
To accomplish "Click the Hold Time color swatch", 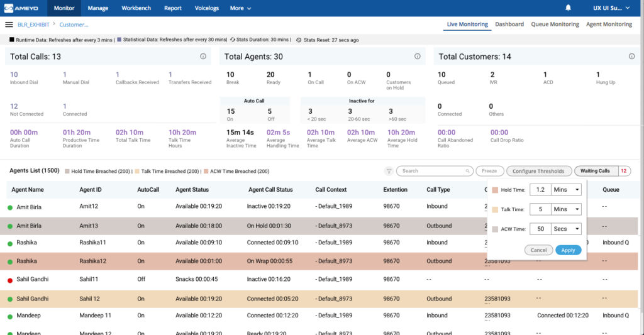I will tap(496, 190).
